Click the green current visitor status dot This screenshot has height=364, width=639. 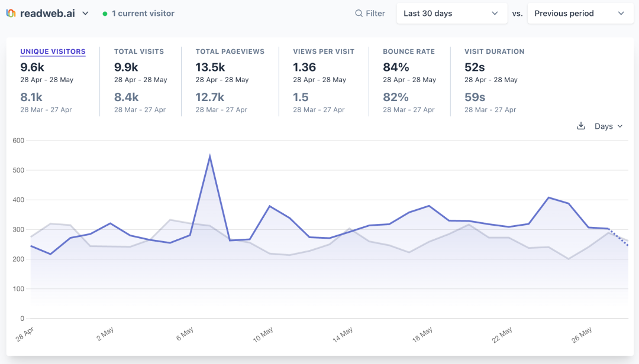coord(105,14)
